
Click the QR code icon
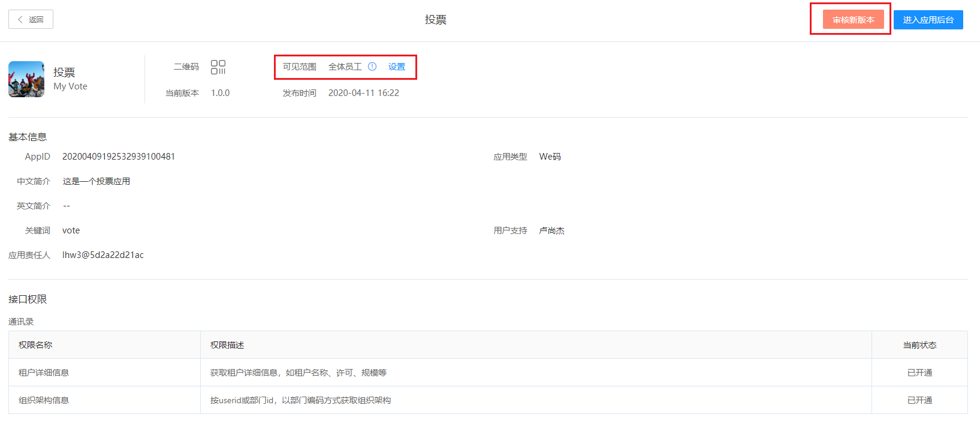pyautogui.click(x=218, y=67)
